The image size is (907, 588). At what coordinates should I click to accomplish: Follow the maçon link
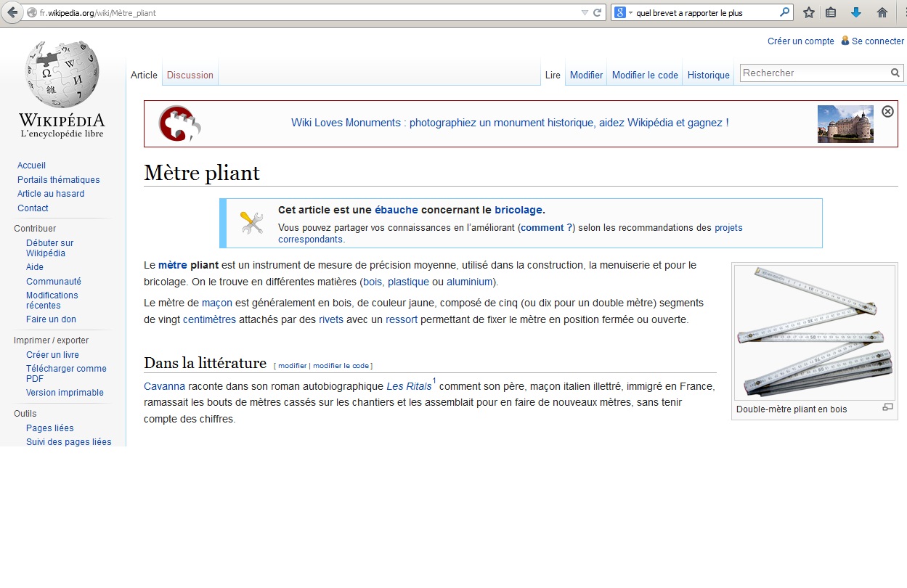coord(217,302)
